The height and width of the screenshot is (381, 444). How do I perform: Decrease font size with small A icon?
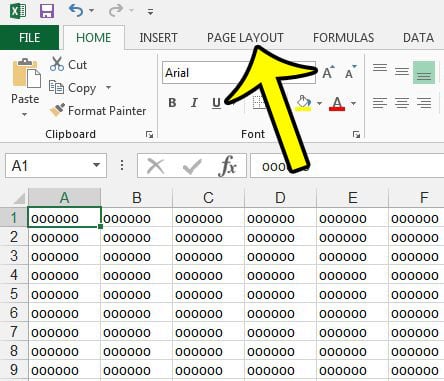click(350, 72)
